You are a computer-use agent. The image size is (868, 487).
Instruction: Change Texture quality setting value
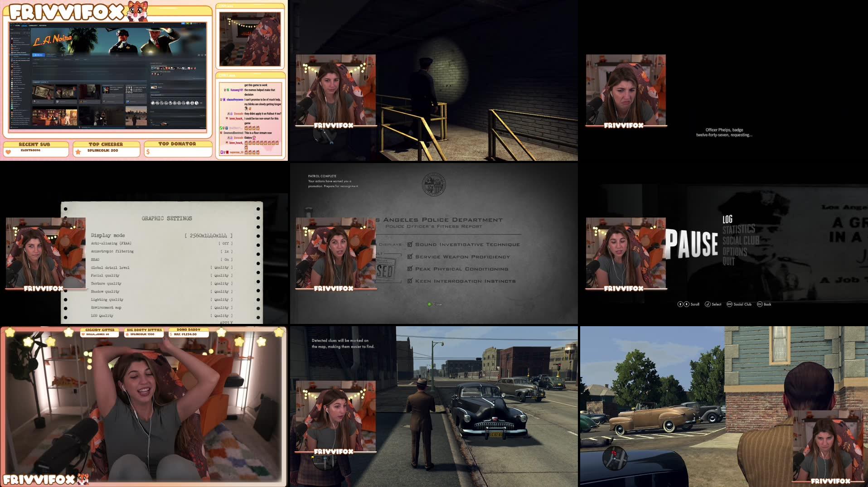pyautogui.click(x=221, y=284)
